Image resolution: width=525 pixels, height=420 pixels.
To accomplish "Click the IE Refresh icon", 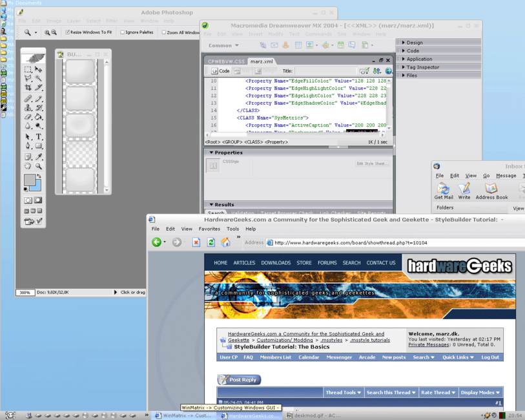I will point(211,242).
